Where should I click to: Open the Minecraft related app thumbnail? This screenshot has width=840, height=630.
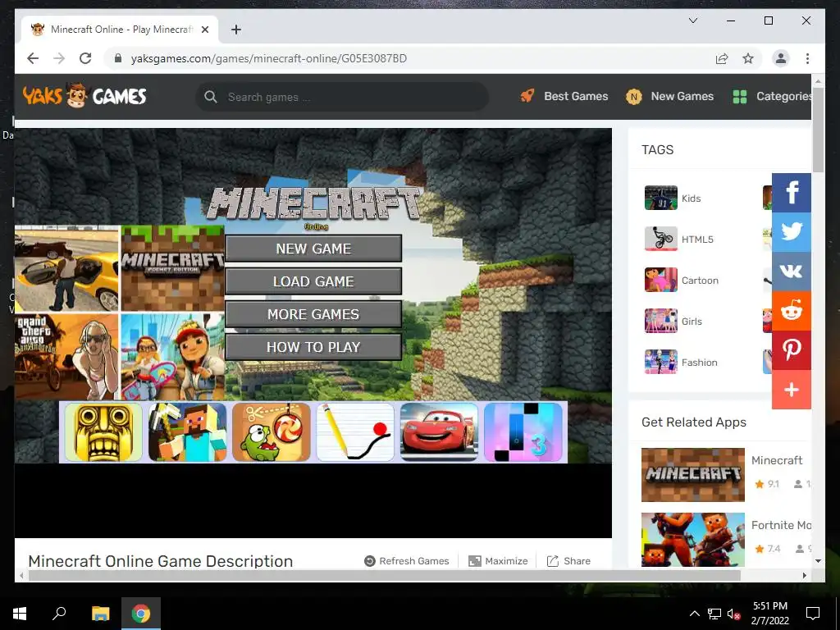click(692, 475)
